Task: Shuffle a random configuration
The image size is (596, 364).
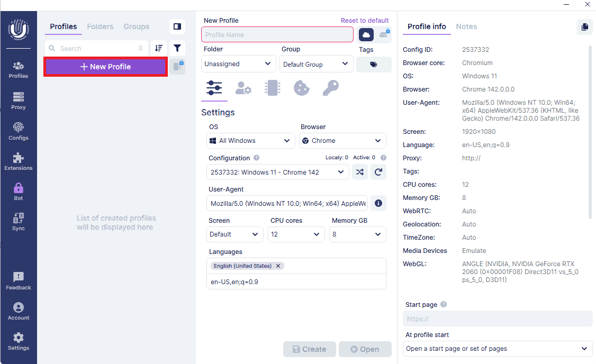Action: pyautogui.click(x=360, y=172)
